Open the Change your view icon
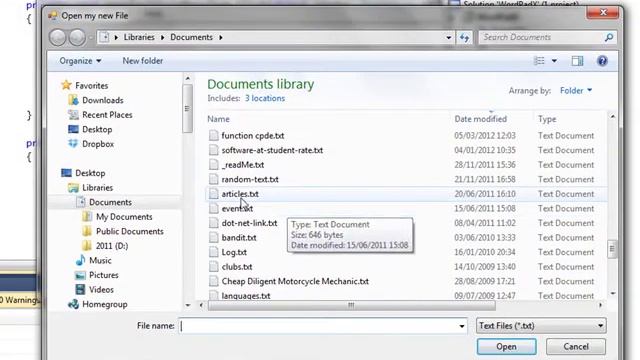The image size is (640, 360). coord(539,61)
